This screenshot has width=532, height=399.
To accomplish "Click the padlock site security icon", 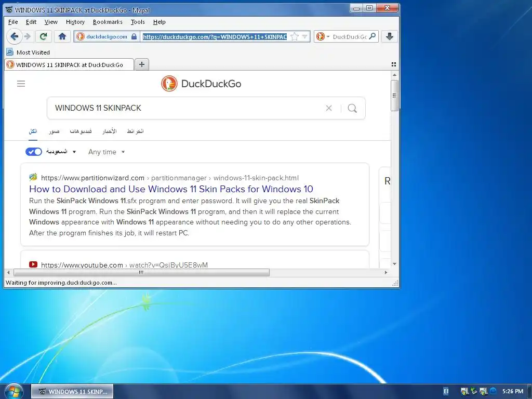I will (134, 36).
